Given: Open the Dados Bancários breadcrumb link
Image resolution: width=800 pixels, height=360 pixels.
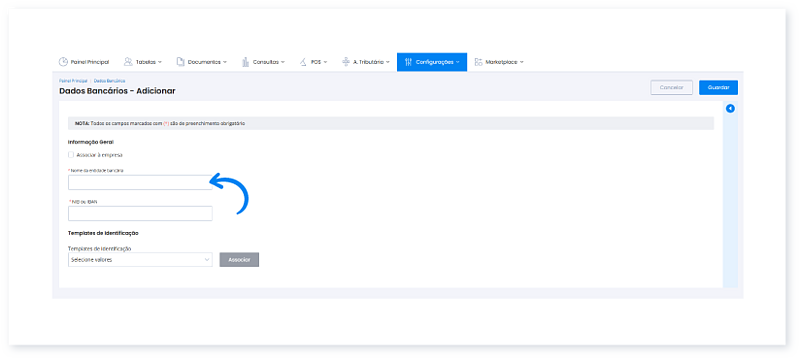Looking at the screenshot, I should pyautogui.click(x=109, y=81).
